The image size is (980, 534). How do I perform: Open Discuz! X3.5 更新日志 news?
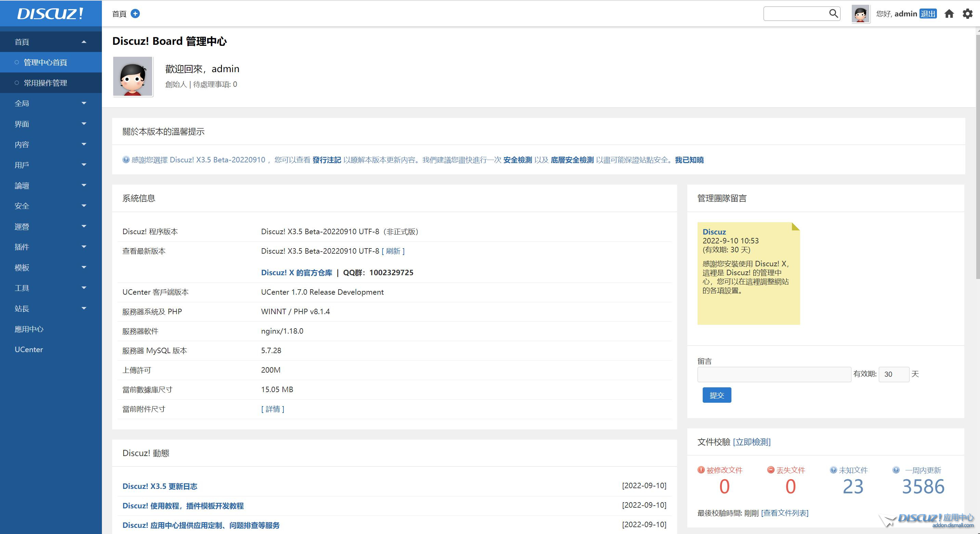160,486
